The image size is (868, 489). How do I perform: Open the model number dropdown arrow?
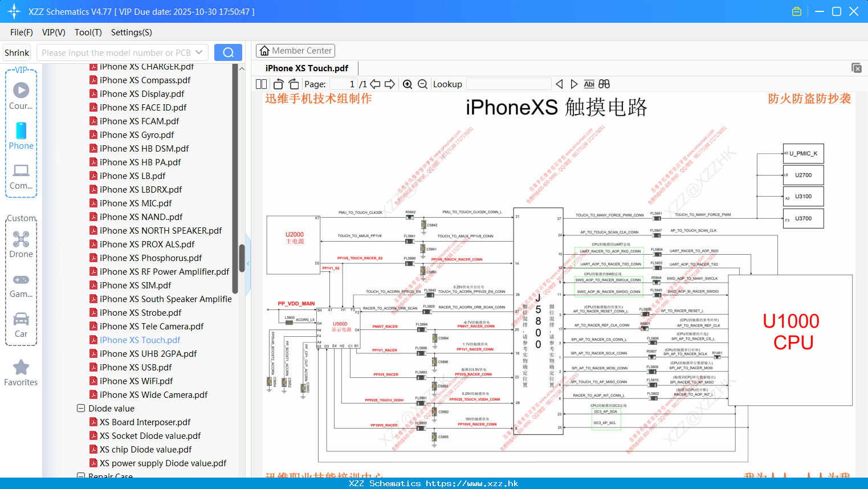(199, 52)
